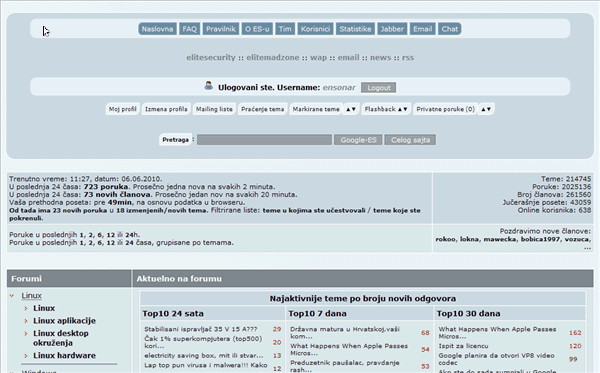
Task: Open topic Ispit za licencu
Action: pyautogui.click(x=463, y=346)
